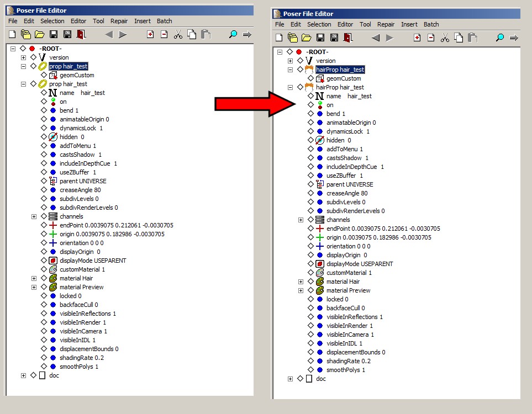Open the Editor menu in right window
The image size is (532, 414).
[x=345, y=24]
